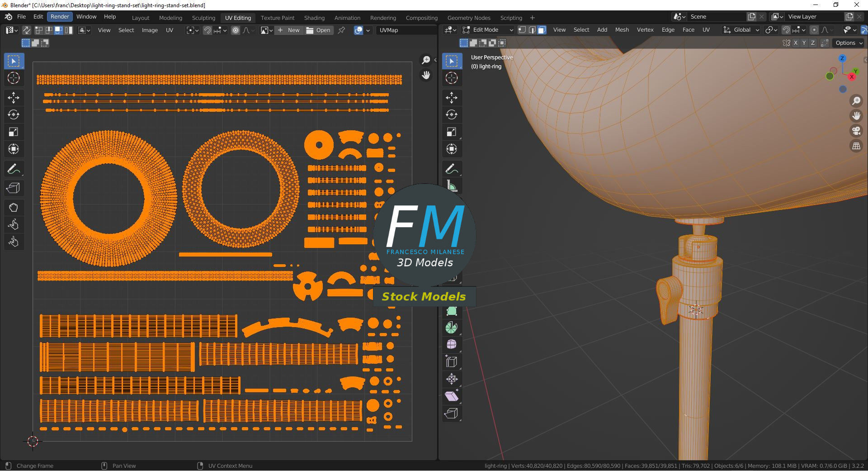Viewport: 868px width, 471px height.
Task: Activate Select Box tool in 3D viewport
Action: 452,61
